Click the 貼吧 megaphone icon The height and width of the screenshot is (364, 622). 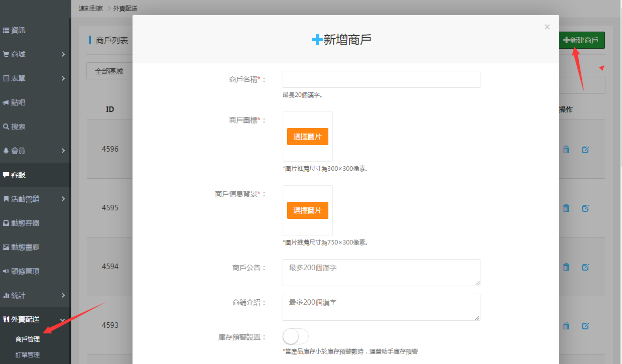coord(6,102)
